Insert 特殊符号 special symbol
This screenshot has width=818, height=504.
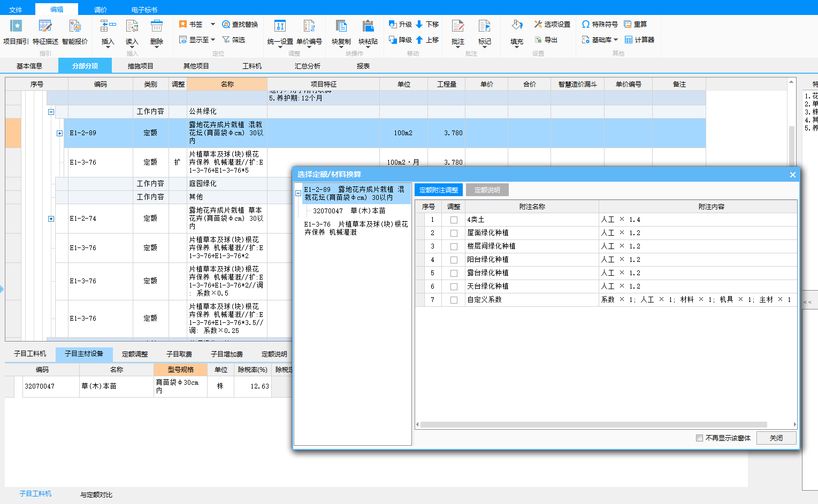point(600,25)
